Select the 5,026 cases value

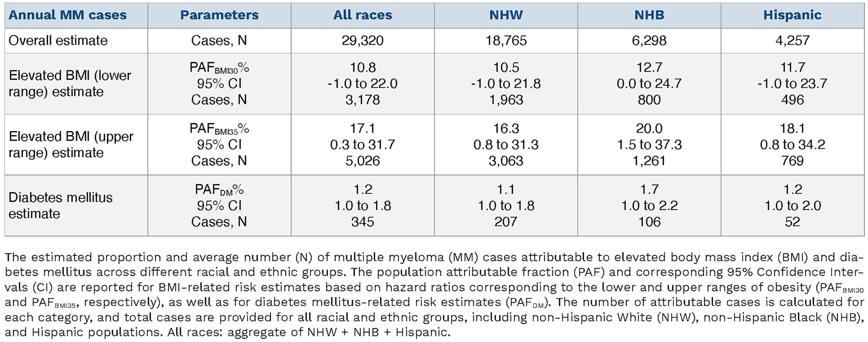362,161
